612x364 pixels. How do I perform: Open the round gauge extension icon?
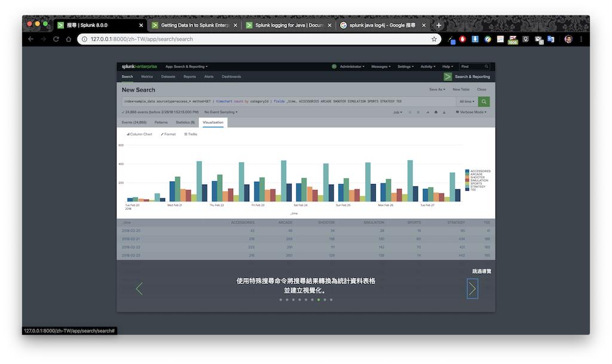coord(488,39)
